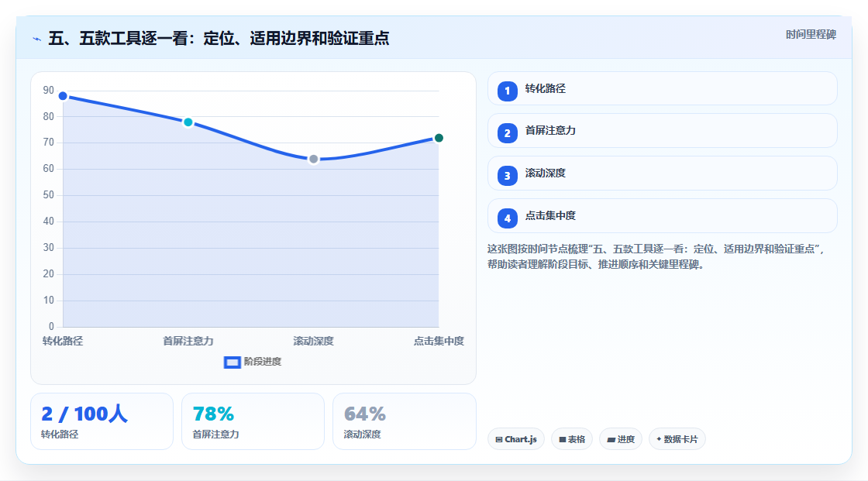Click the 转化路径 x-axis label
Screen dimensions: 868x481
63,341
